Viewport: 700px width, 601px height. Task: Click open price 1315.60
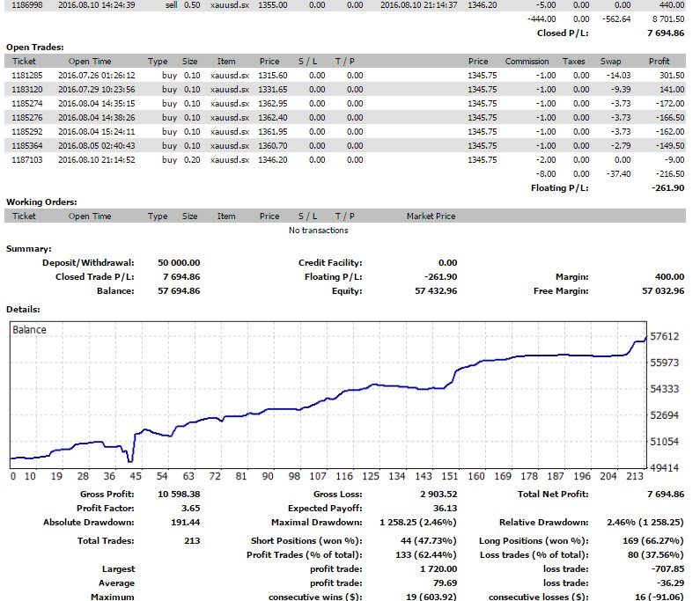pyautogui.click(x=272, y=76)
